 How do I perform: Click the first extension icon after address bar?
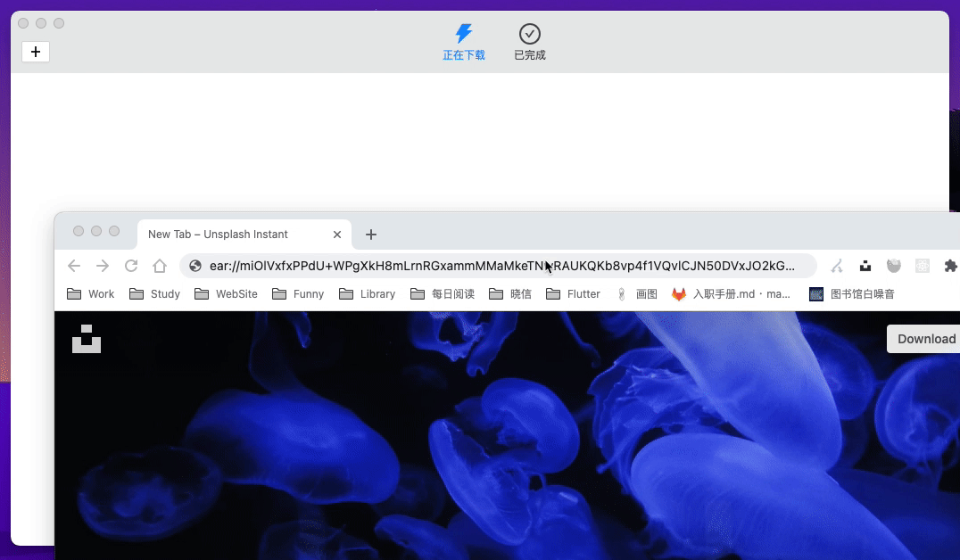pyautogui.click(x=836, y=266)
